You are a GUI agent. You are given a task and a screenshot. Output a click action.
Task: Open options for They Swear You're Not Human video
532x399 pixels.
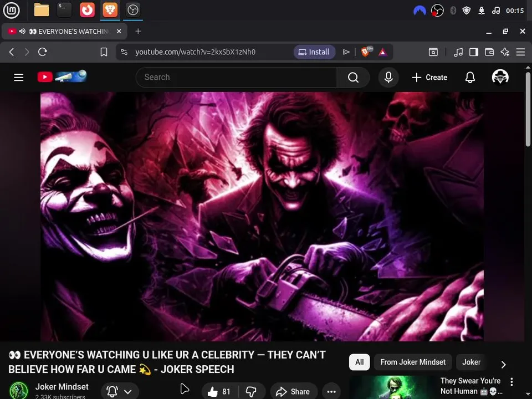[x=511, y=382]
